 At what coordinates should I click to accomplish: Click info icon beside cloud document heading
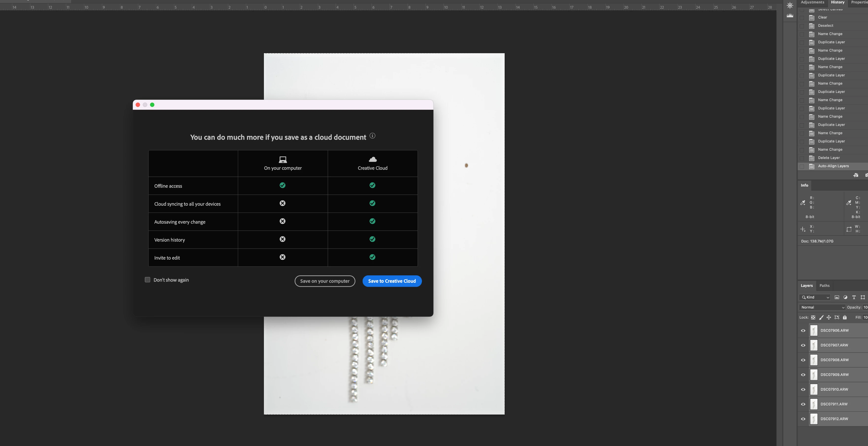click(x=372, y=136)
